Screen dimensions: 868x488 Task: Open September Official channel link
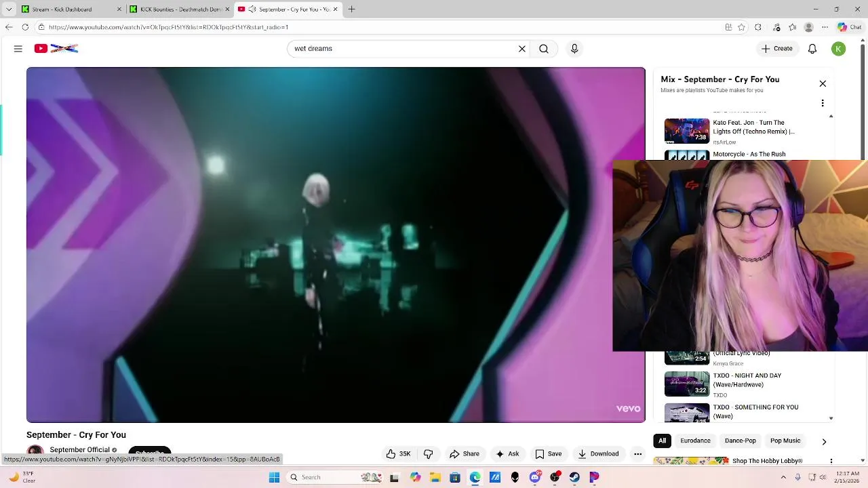pos(79,450)
